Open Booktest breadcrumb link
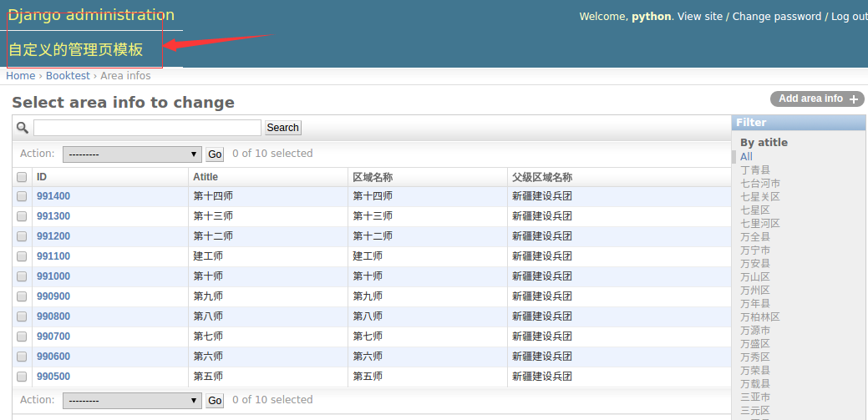The height and width of the screenshot is (420, 868). click(68, 76)
